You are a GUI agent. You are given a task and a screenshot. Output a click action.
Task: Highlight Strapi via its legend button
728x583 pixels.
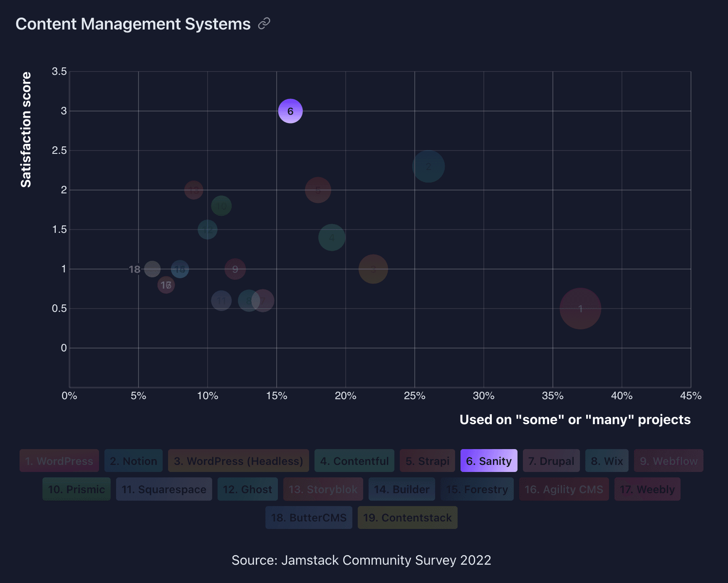click(428, 461)
